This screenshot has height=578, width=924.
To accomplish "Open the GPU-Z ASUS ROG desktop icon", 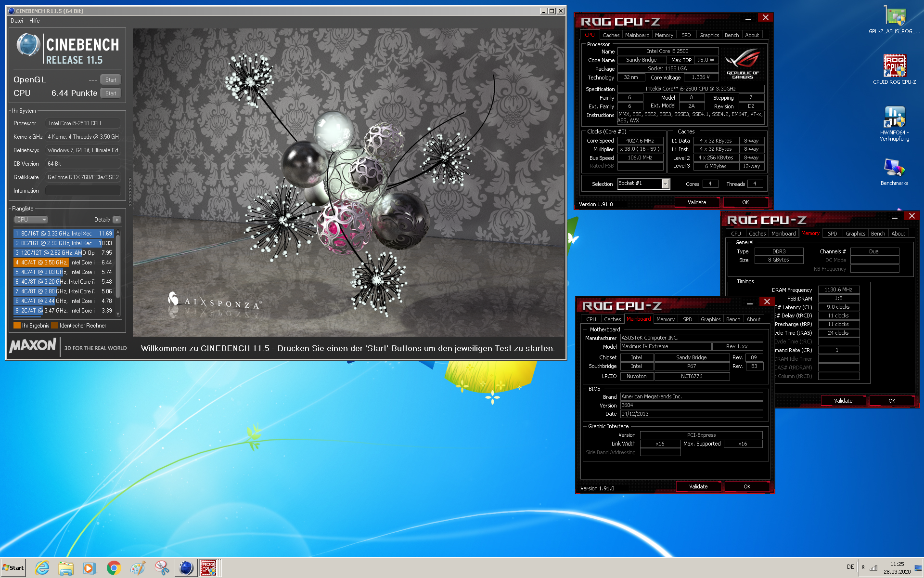I will point(895,20).
